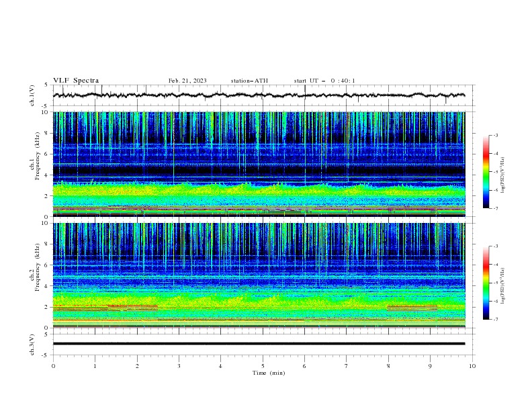Click the "-5" tick on ch.3(V) axis
Image resolution: width=532 pixels, height=411 pixels.
coord(46,355)
